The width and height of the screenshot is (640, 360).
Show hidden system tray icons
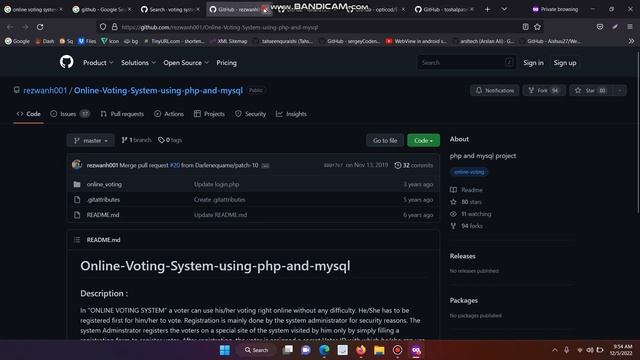tap(554, 350)
